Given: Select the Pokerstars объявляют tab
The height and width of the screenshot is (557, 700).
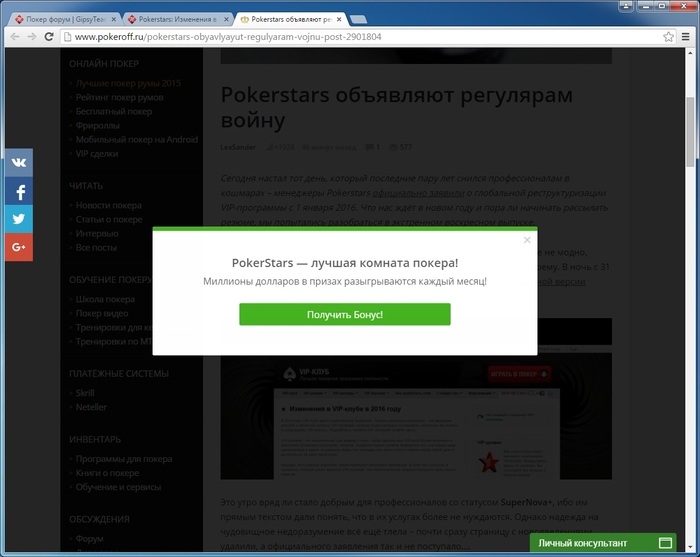Looking at the screenshot, I should (290, 19).
